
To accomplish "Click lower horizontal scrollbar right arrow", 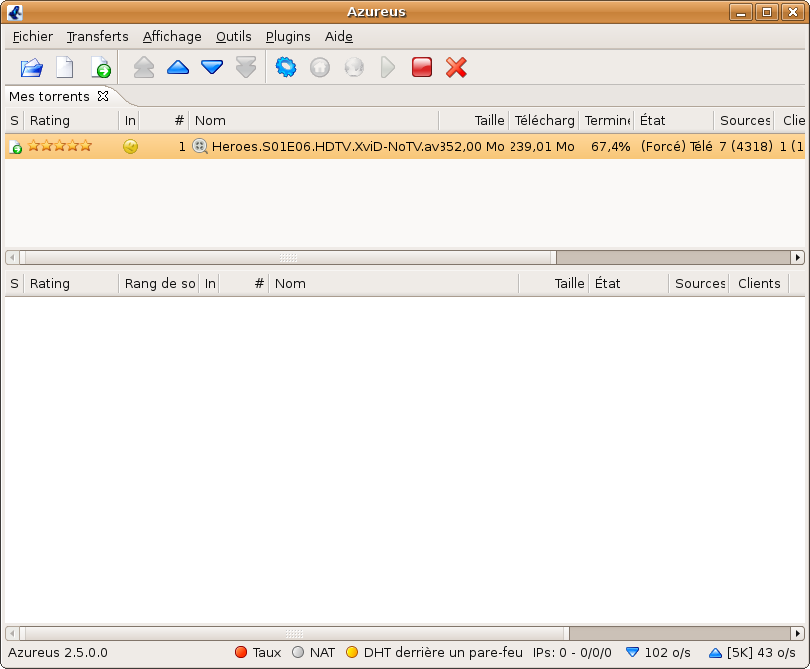I will point(798,633).
